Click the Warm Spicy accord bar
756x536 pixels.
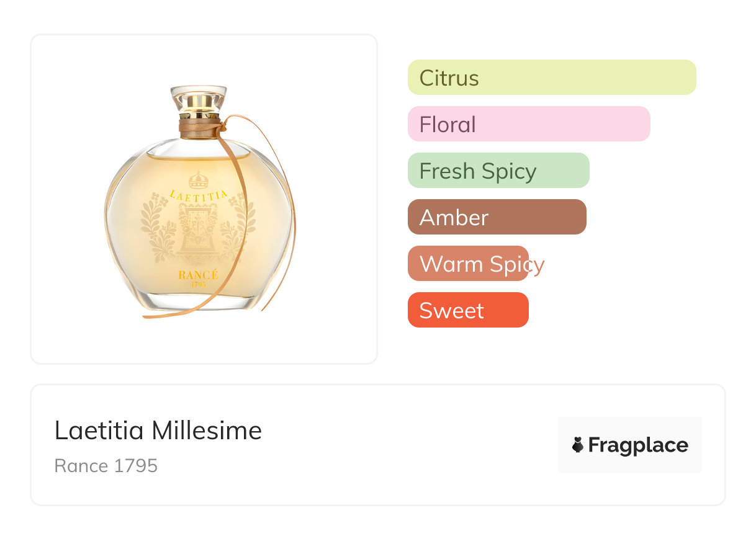pyautogui.click(x=468, y=264)
